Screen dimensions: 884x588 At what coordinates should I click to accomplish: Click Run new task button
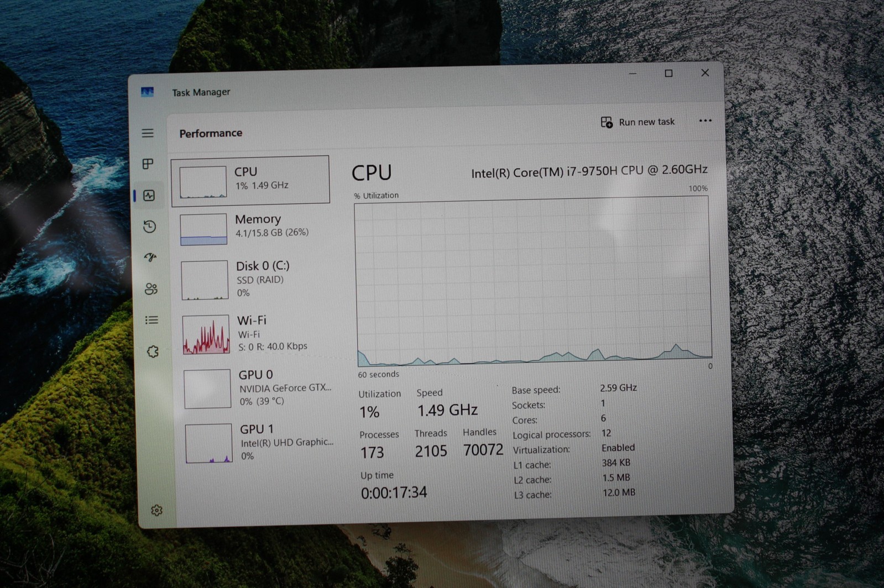638,122
